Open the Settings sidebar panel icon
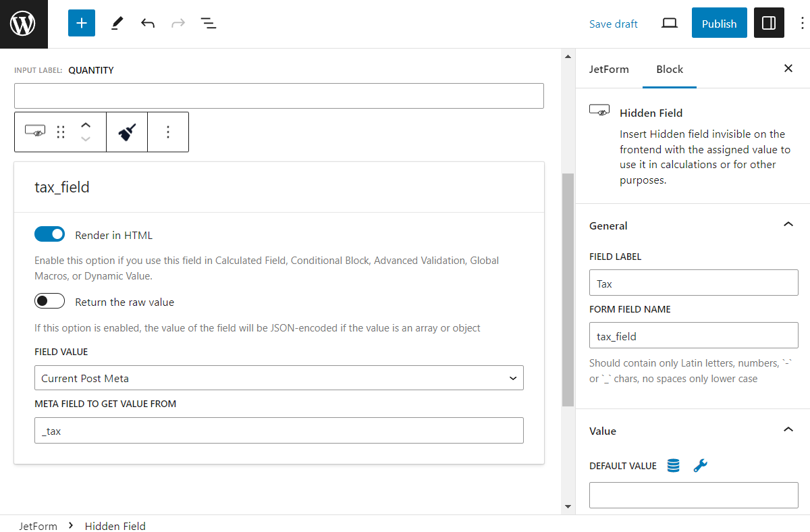This screenshot has width=810, height=532. pos(769,22)
